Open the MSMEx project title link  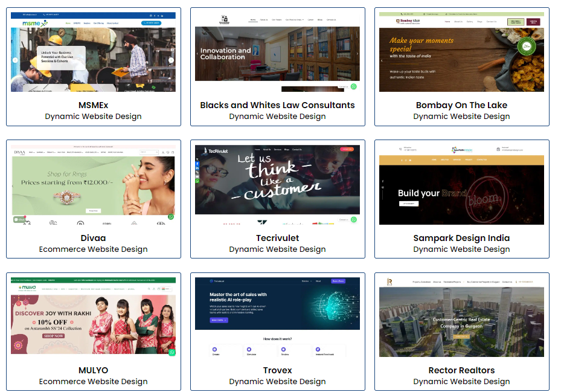tap(93, 105)
